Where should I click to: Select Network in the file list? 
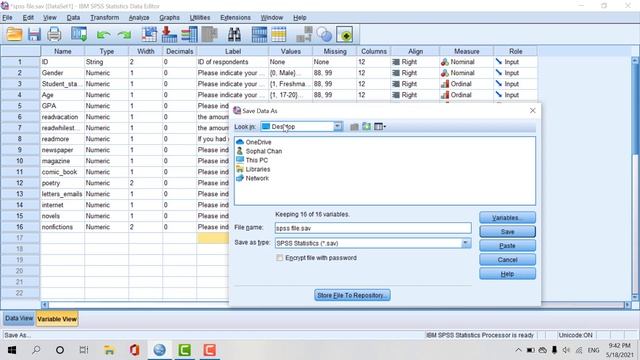(x=253, y=178)
